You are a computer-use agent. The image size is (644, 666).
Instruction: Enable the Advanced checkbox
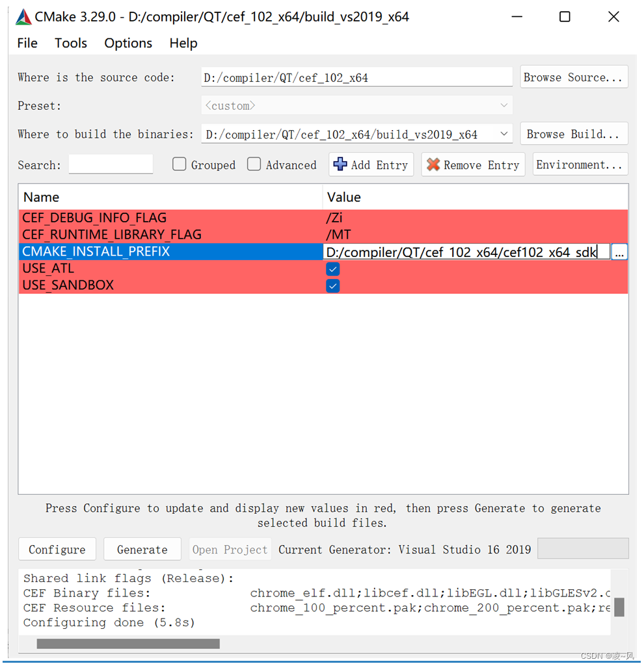(254, 164)
